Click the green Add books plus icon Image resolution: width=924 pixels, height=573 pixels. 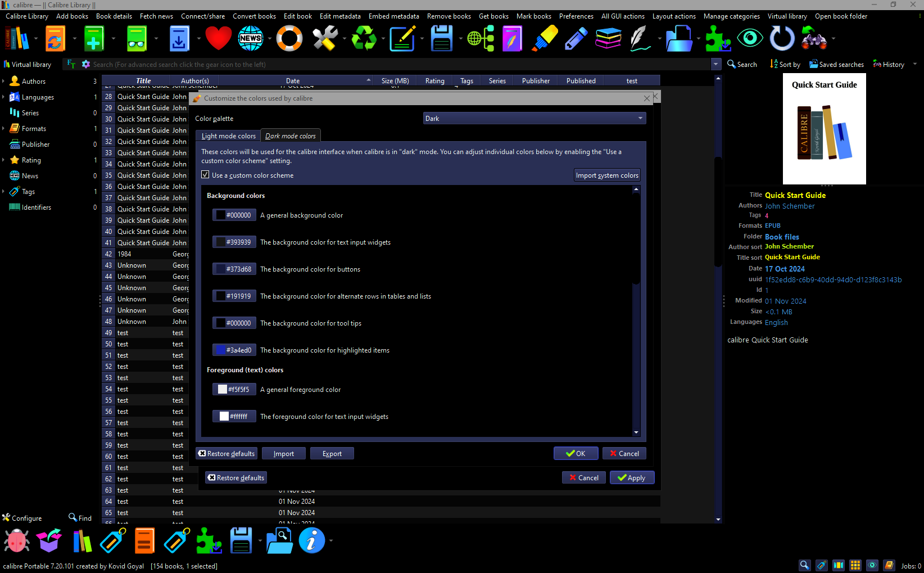tap(94, 39)
